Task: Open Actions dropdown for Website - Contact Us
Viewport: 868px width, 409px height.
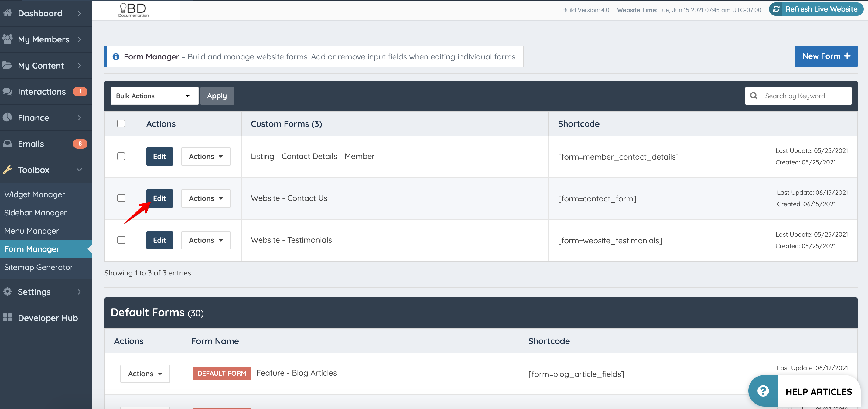Action: coord(206,198)
